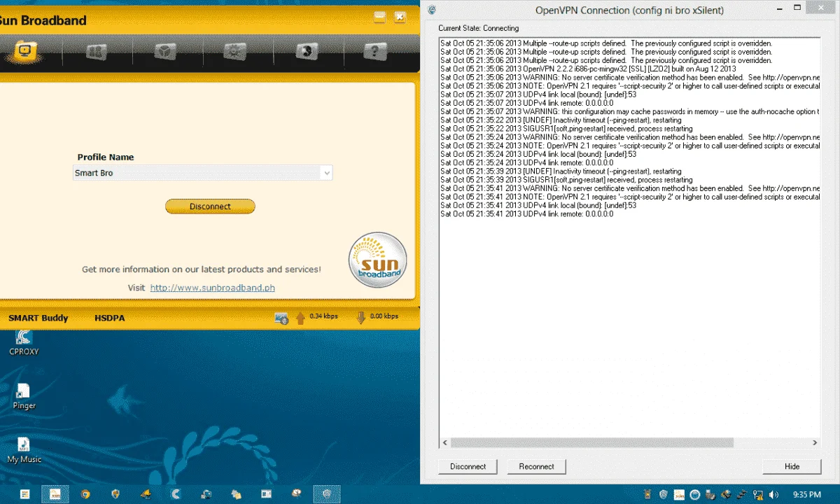
Task: Open the system clock showing 9:35 PM
Action: coord(808,495)
